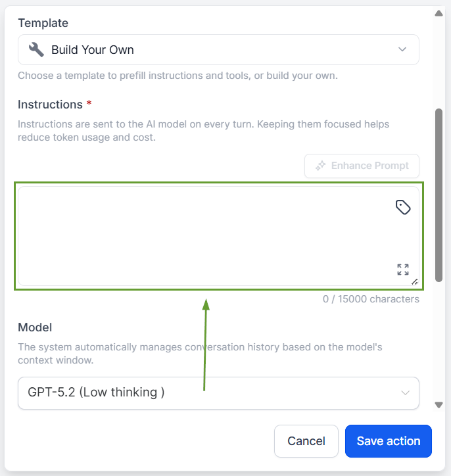The width and height of the screenshot is (451, 476).
Task: Select the "Build Your Own" template text
Action: click(93, 50)
